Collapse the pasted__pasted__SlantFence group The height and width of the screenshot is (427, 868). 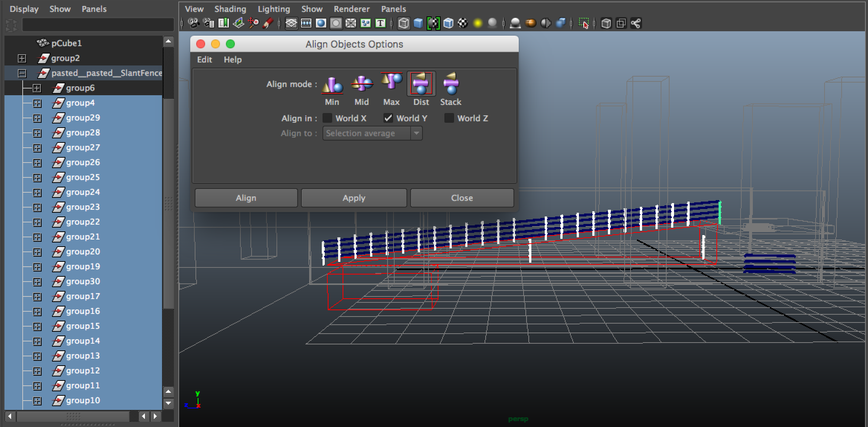click(x=22, y=73)
